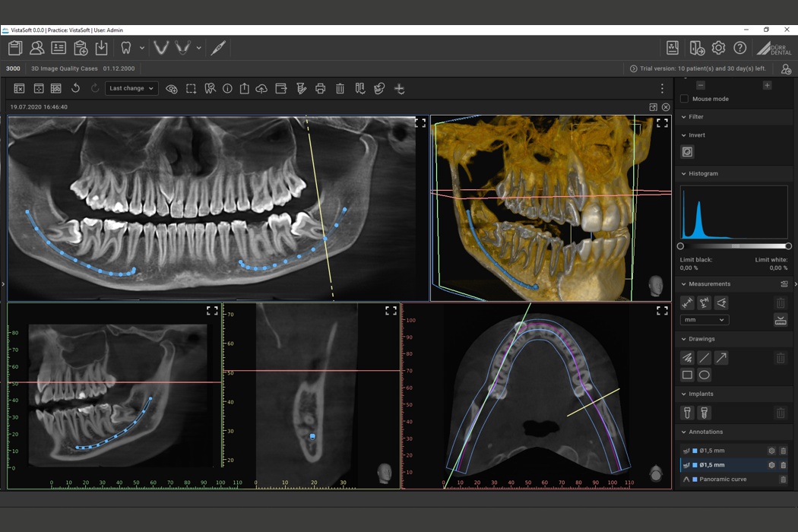Select the tooth X-ray acquisition icon

pos(125,48)
